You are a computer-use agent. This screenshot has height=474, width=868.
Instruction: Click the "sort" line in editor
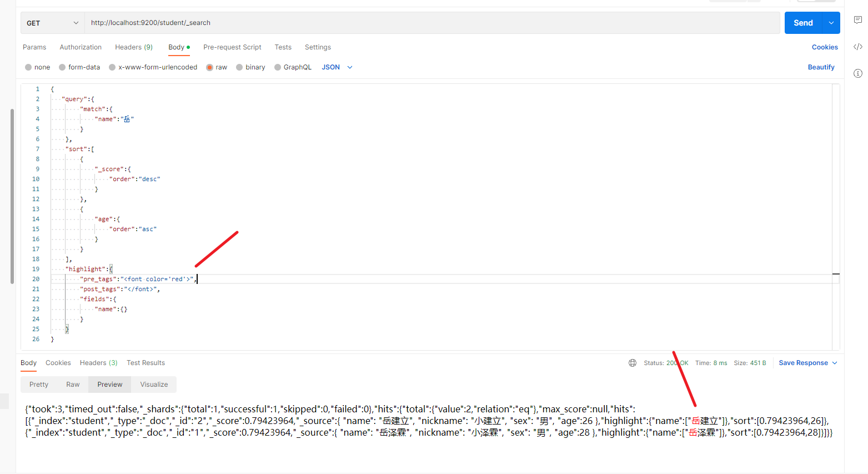[80, 149]
